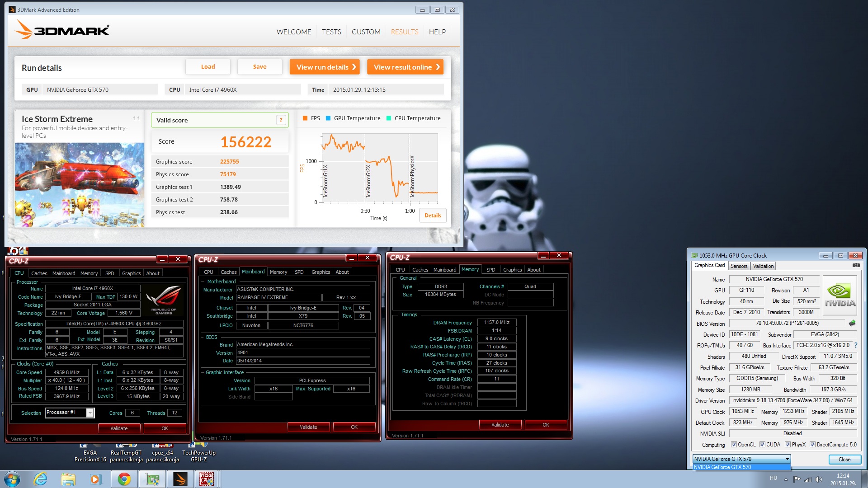Switch to GPU-Z taskbar icon

pyautogui.click(x=152, y=479)
